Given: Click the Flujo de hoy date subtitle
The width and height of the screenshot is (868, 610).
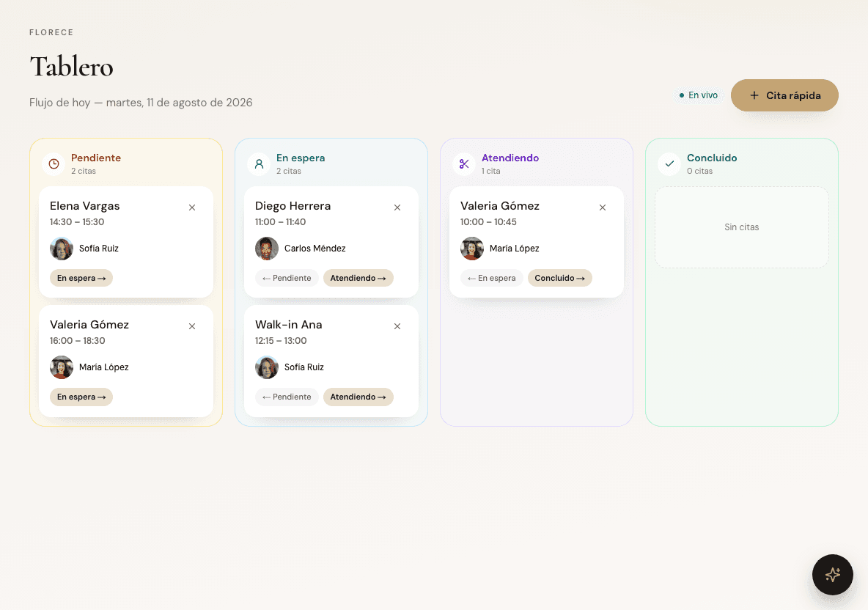Looking at the screenshot, I should pyautogui.click(x=141, y=103).
